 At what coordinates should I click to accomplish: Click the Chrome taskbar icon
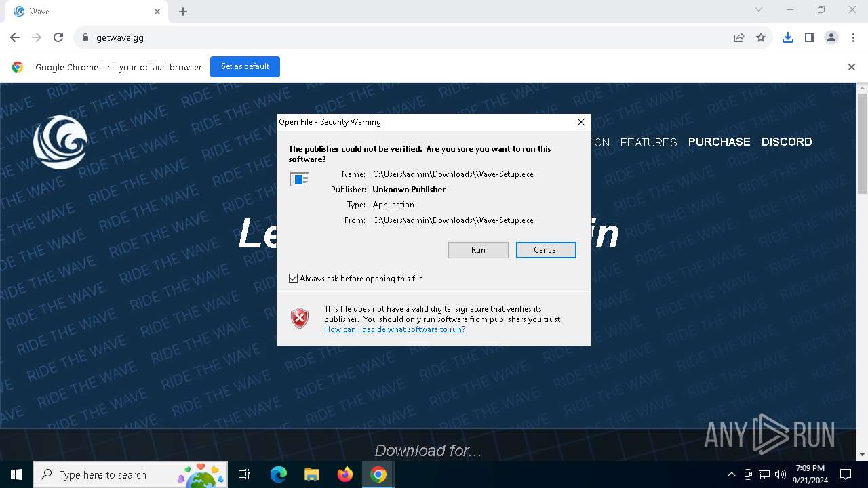tap(378, 474)
